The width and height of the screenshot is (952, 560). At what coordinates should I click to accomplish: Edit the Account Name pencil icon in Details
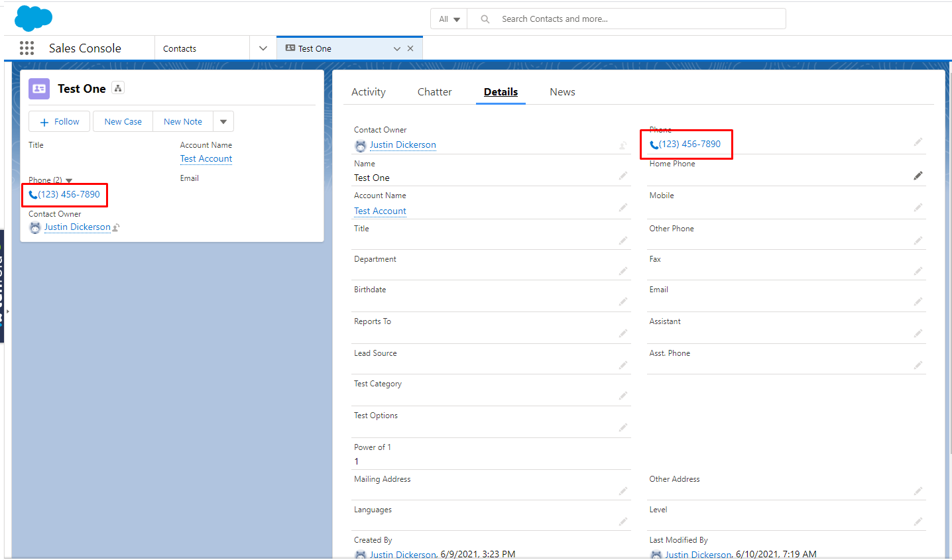coord(623,207)
